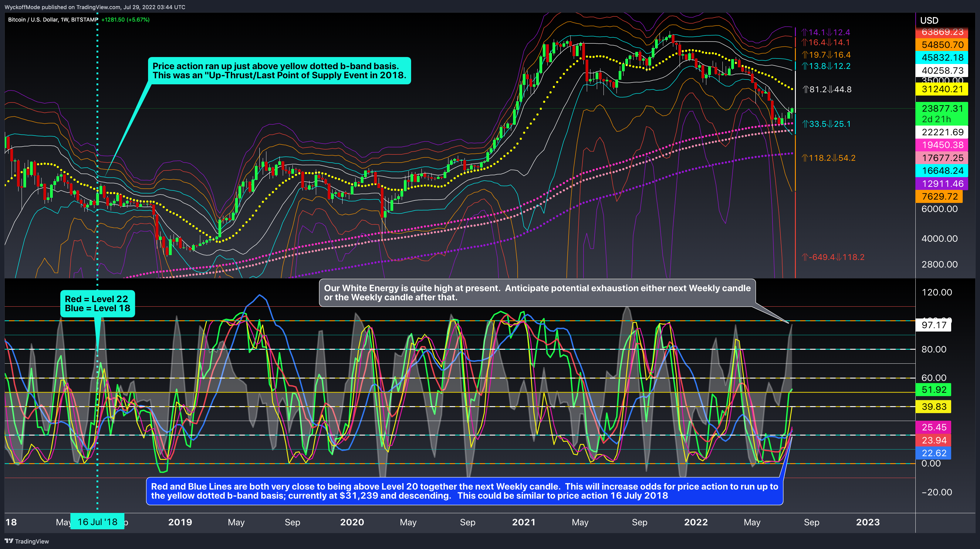Click the 25.45 magenta oscillator value label

934,427
